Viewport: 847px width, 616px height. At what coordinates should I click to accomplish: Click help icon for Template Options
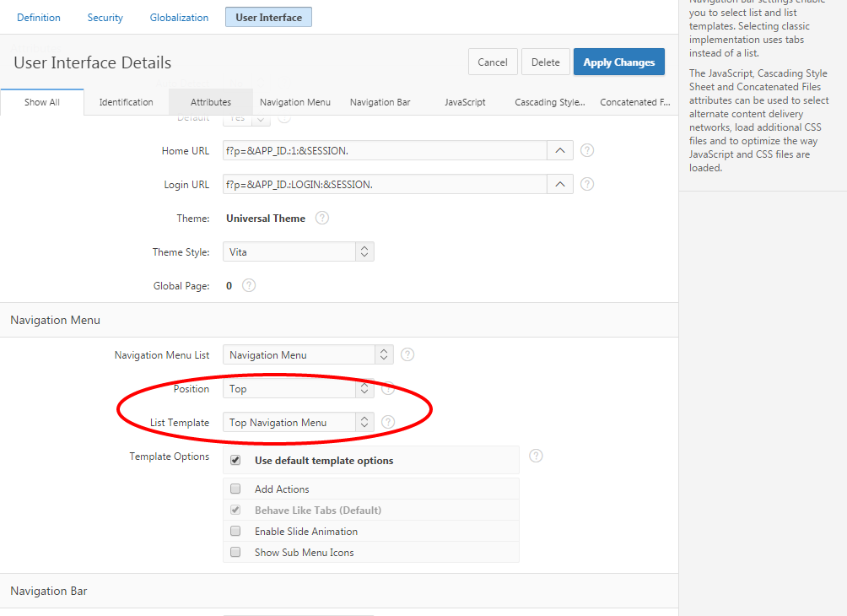point(536,456)
